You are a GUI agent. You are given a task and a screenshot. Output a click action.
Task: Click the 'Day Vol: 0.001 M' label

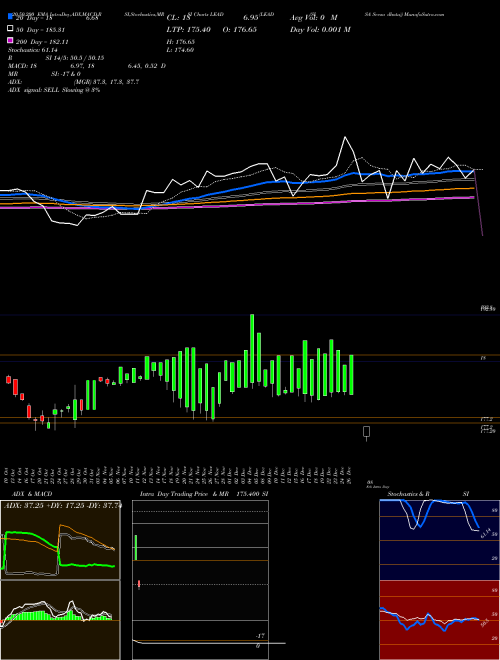[320, 30]
